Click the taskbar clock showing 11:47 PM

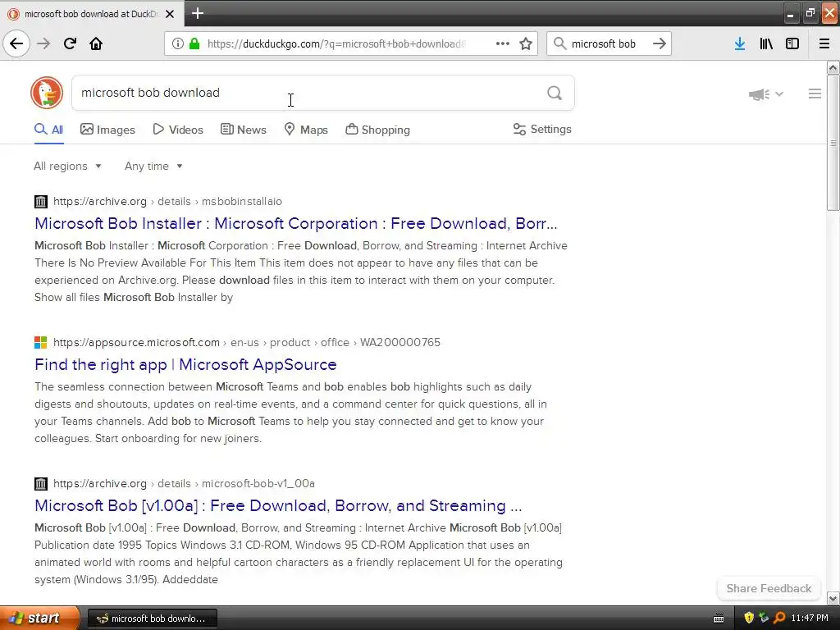[x=810, y=619]
